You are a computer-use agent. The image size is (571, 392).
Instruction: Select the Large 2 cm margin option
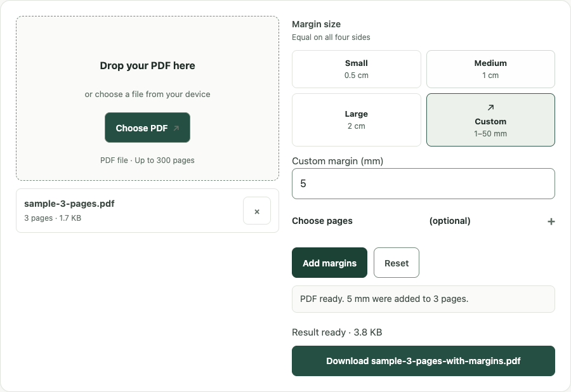357,120
